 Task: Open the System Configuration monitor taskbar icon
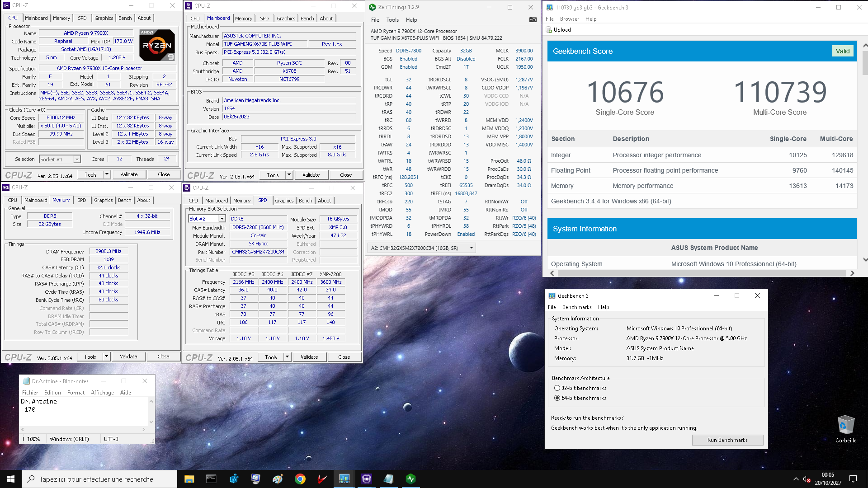pyautogui.click(x=256, y=479)
